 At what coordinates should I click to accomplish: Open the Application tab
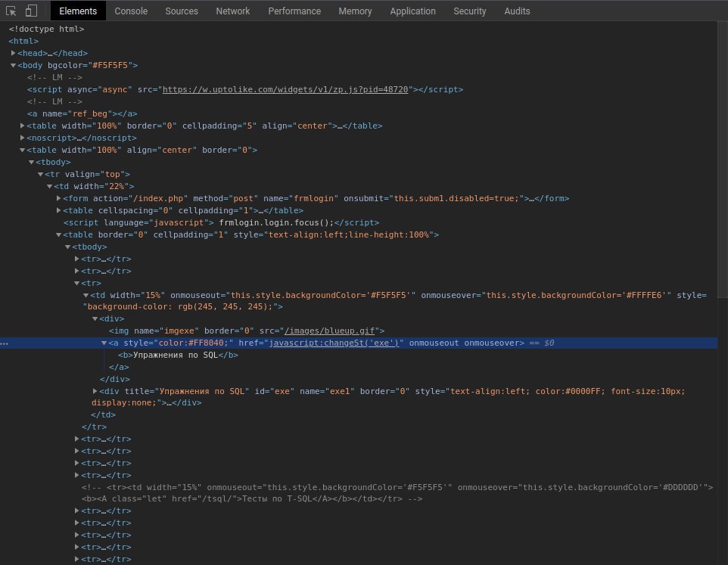point(412,11)
